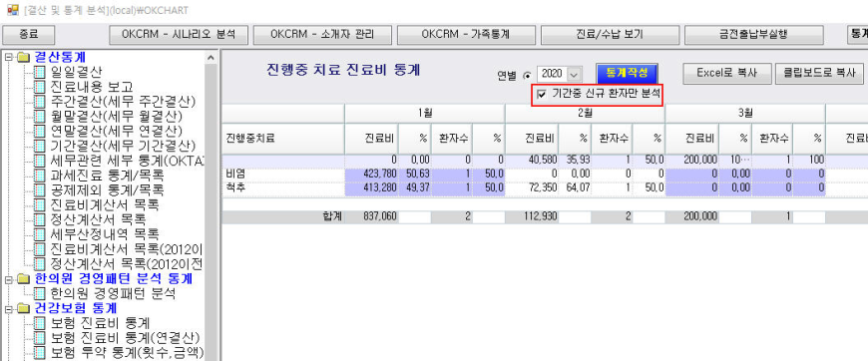Click the 한의원 경영패턴 분석 통계 folder icon
The image size is (868, 361).
[23, 278]
